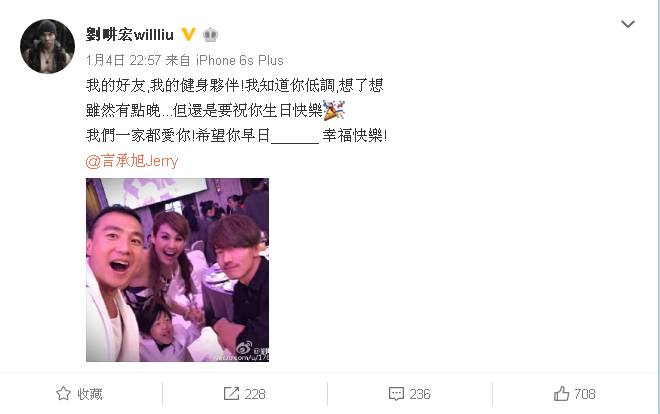Open the 236 comments count
The height and width of the screenshot is (414, 660).
pyautogui.click(x=420, y=394)
